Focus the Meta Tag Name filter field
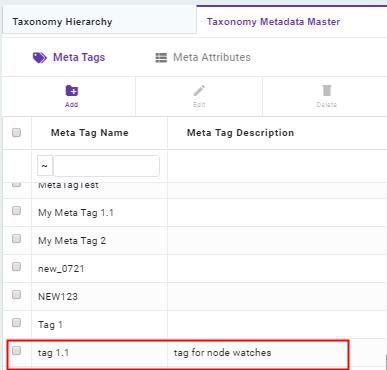This screenshot has height=370, width=387. click(x=106, y=166)
